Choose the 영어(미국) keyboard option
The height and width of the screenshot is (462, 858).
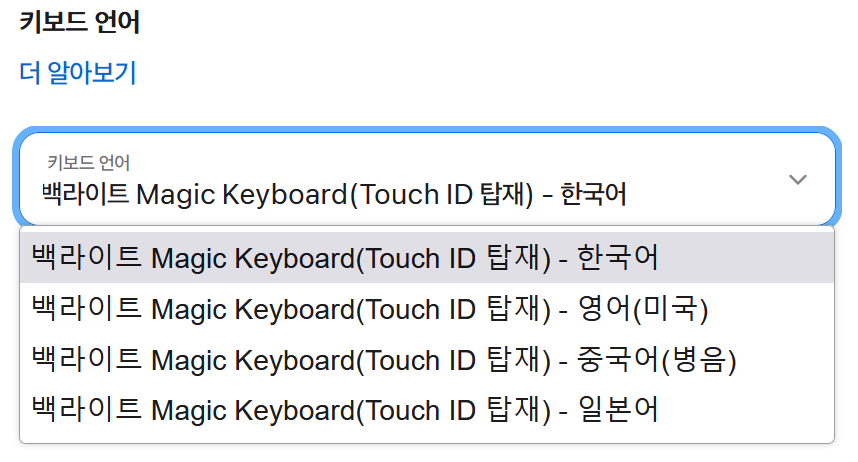427,308
